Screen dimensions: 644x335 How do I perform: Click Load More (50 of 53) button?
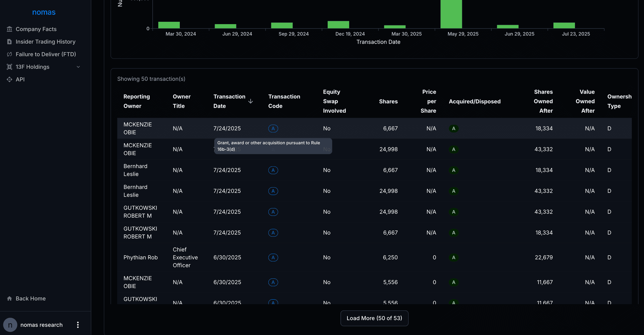[374, 318]
